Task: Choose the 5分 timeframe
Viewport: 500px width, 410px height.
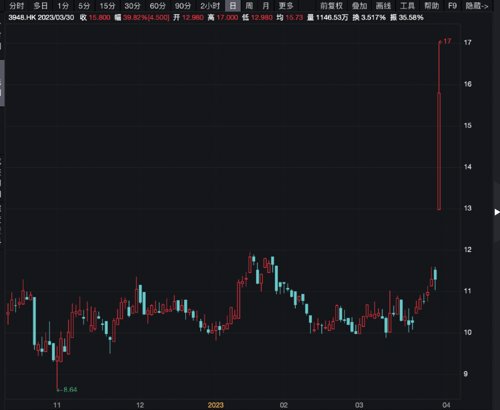Action: (x=84, y=6)
